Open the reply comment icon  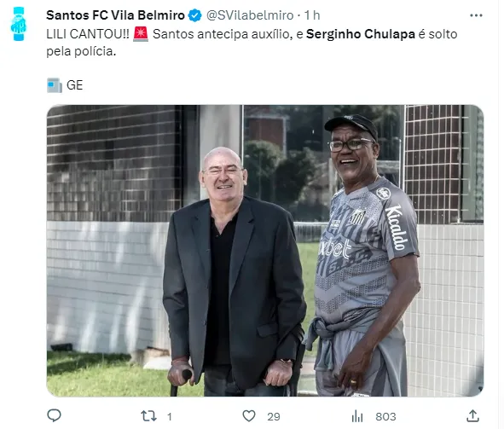coord(54,416)
